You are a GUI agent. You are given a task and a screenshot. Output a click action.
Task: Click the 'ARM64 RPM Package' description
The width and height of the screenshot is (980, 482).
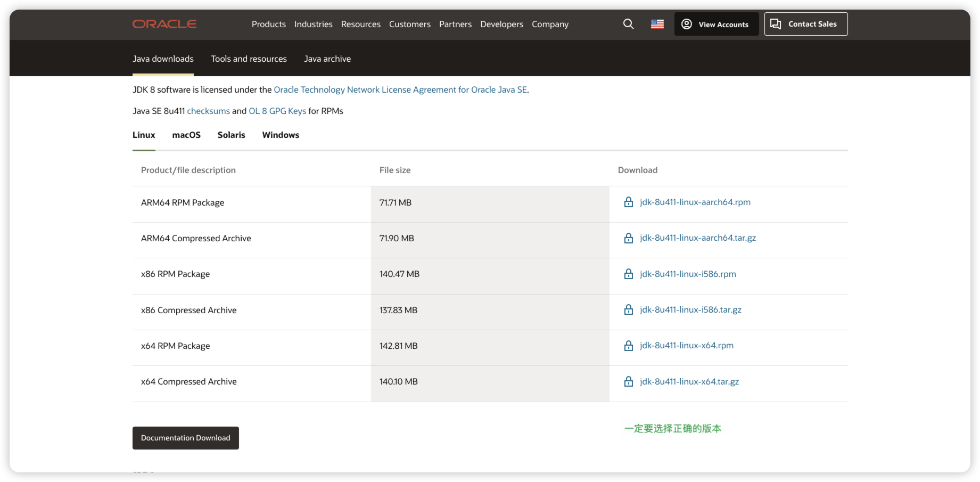point(183,202)
